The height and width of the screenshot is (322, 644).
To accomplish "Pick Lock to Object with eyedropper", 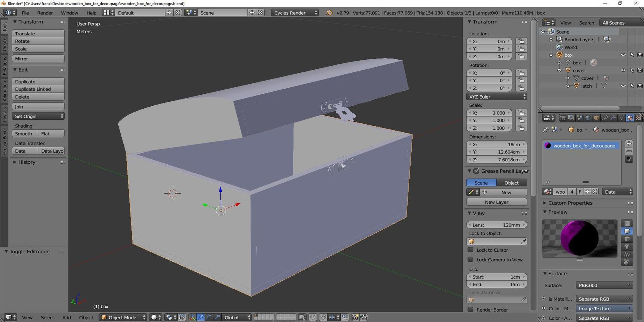I will click(x=523, y=241).
